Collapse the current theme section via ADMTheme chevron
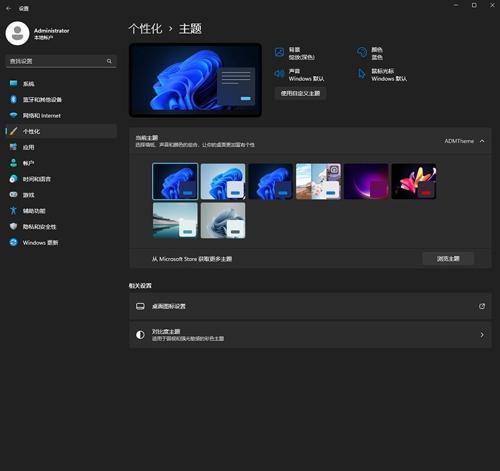This screenshot has width=500, height=471. tap(482, 141)
